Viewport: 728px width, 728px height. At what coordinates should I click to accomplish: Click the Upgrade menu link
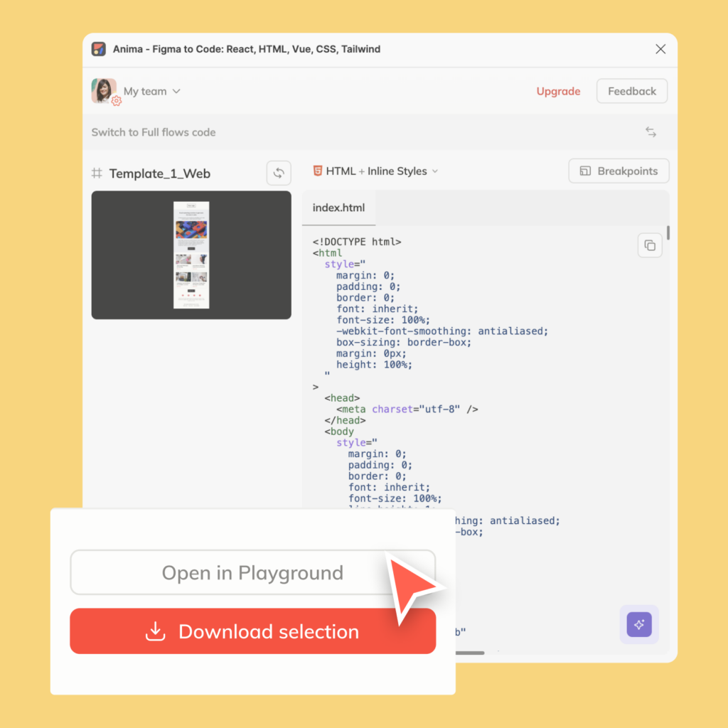pos(558,91)
